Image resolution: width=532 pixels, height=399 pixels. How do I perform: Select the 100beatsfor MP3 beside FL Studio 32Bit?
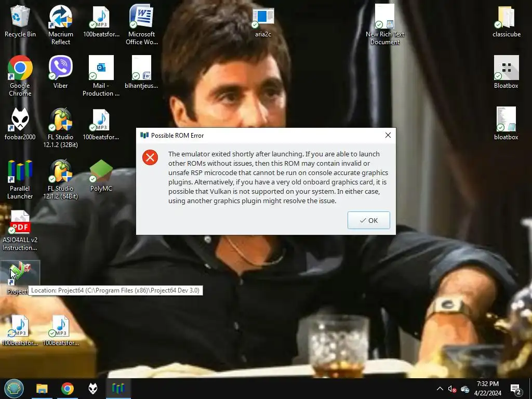pos(101,124)
